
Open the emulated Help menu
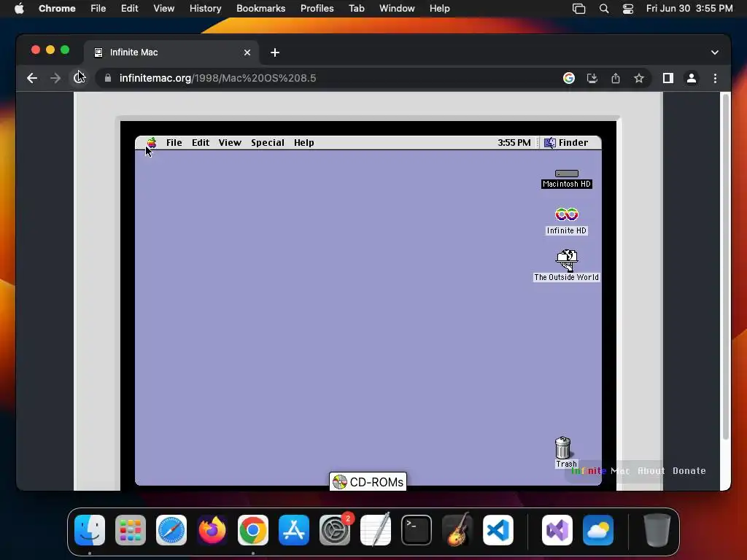(303, 142)
